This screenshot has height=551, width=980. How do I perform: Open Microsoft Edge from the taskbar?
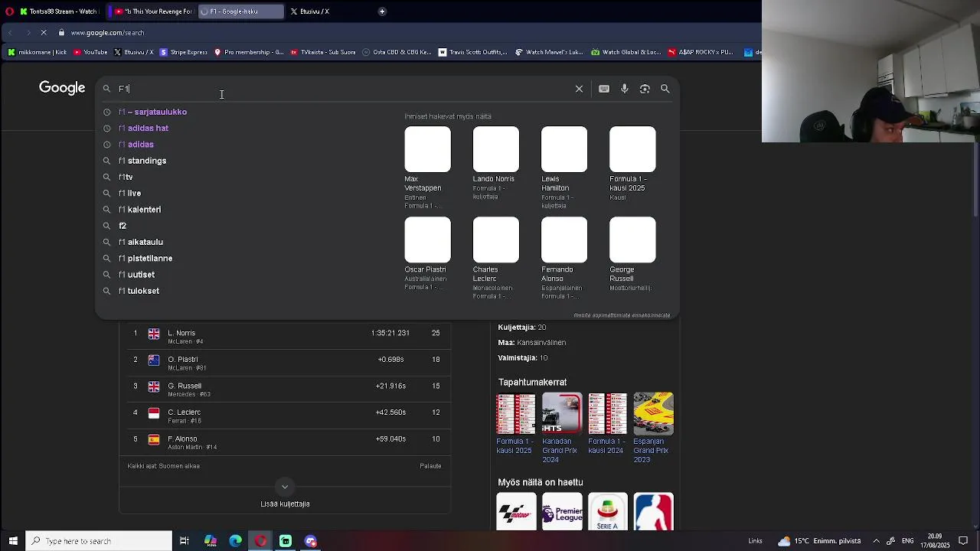click(236, 541)
